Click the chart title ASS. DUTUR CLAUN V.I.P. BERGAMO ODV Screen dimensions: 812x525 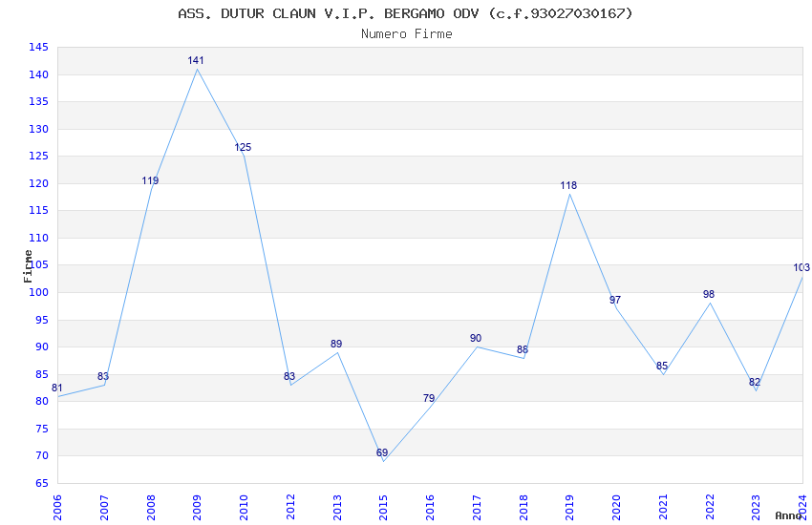[x=405, y=13]
